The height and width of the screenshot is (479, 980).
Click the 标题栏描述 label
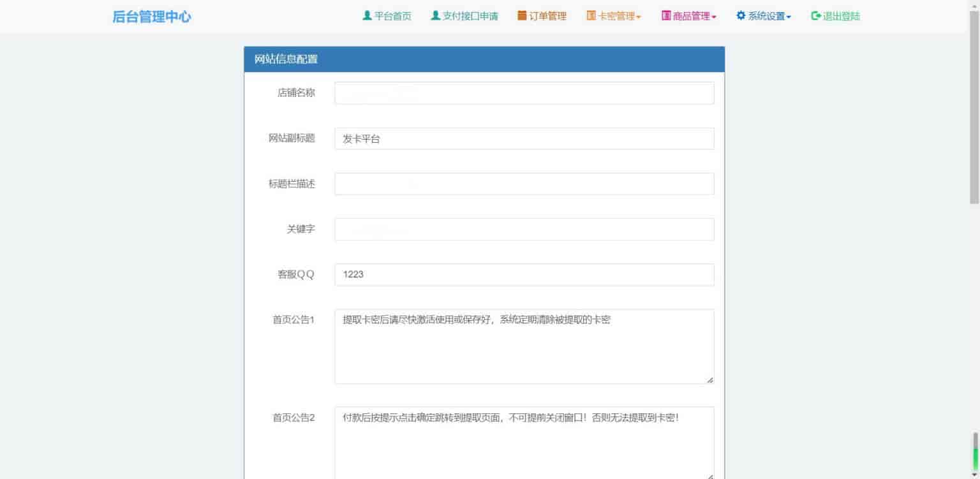tap(292, 184)
